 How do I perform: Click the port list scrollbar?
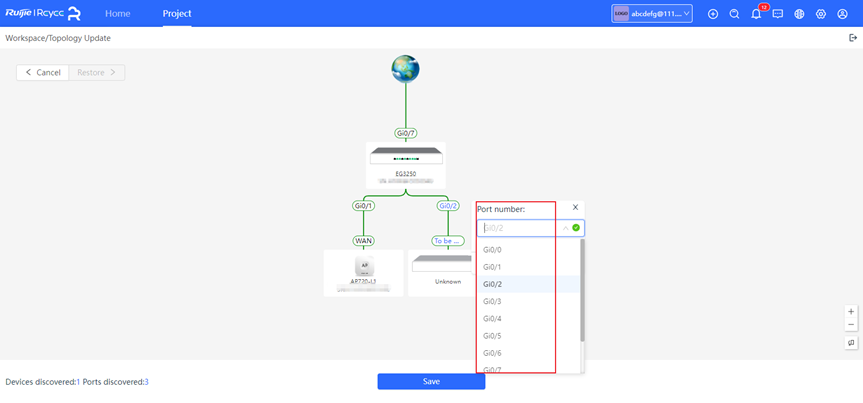[582, 290]
